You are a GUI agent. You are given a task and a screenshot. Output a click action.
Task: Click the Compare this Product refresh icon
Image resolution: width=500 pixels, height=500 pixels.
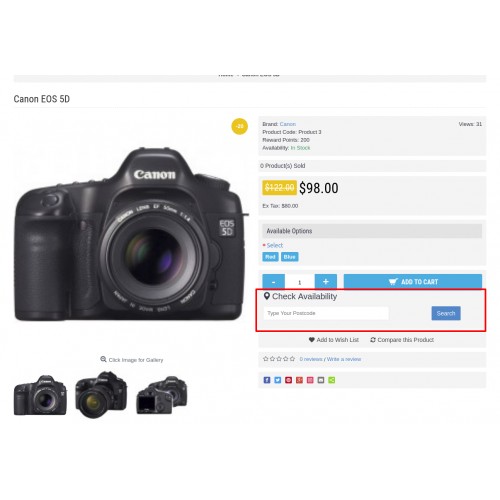(x=373, y=340)
